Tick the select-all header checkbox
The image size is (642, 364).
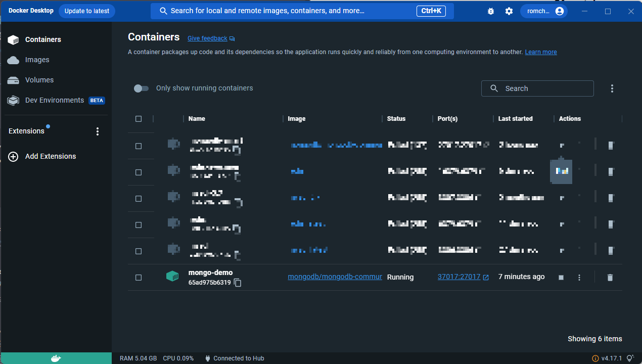tap(139, 119)
